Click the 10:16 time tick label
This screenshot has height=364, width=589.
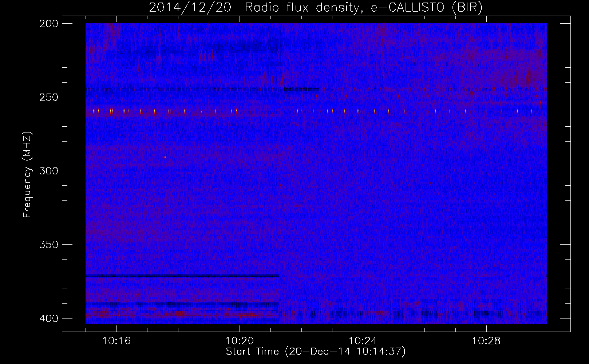[x=116, y=341]
